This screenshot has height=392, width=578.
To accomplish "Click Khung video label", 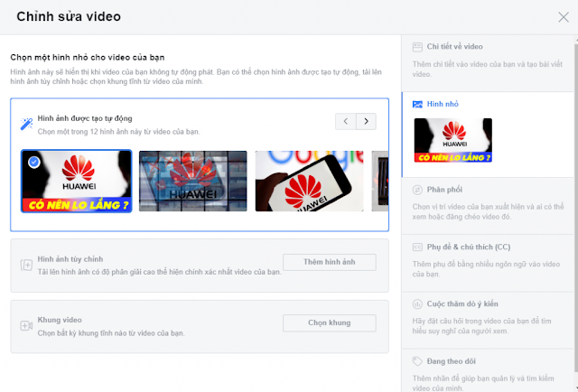I will click(x=60, y=320).
